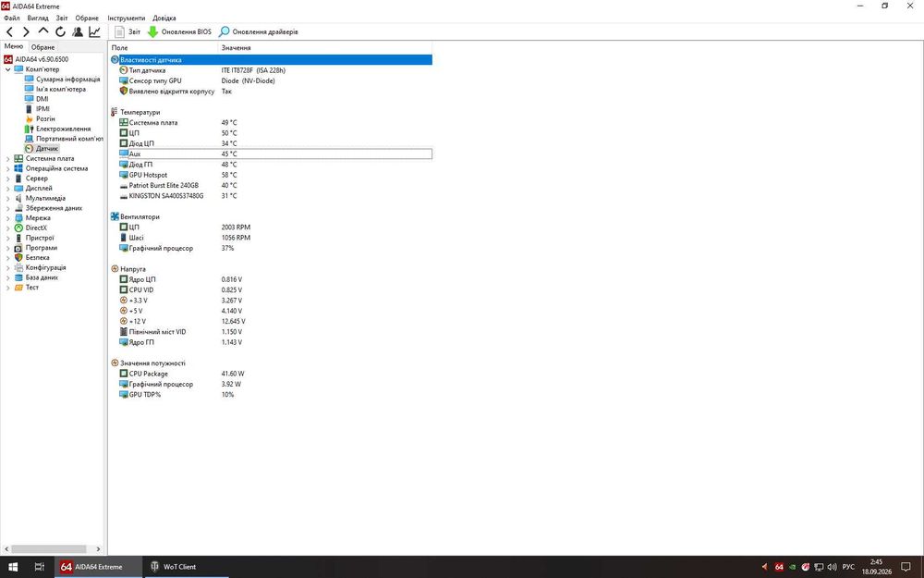Open Оновлення драйверів in the toolbar

click(x=258, y=31)
